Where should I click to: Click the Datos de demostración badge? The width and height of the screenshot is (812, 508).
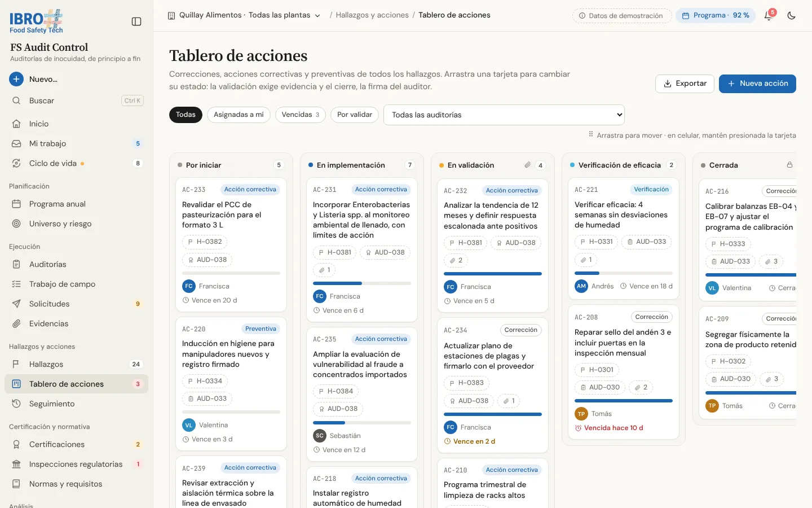622,16
